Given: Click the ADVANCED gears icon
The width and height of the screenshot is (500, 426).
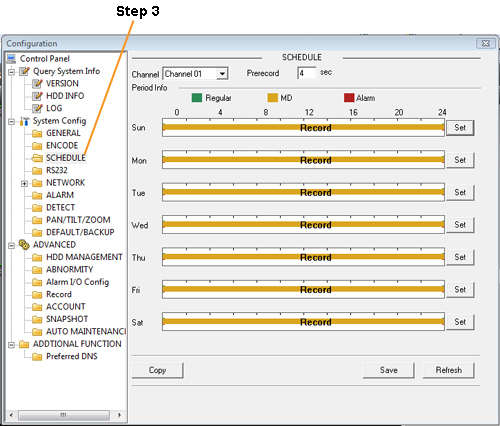Looking at the screenshot, I should pyautogui.click(x=24, y=245).
